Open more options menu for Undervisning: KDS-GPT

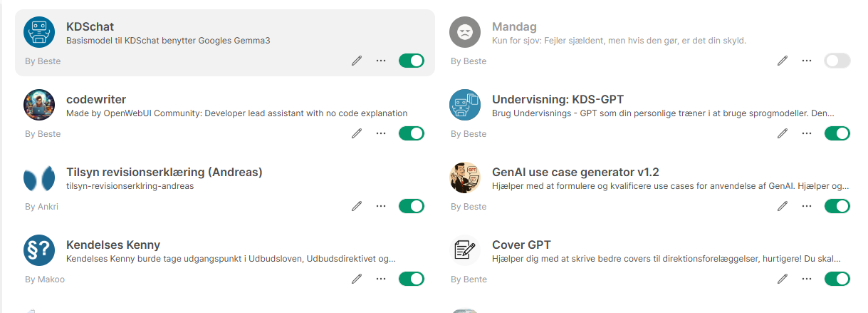[x=807, y=133]
